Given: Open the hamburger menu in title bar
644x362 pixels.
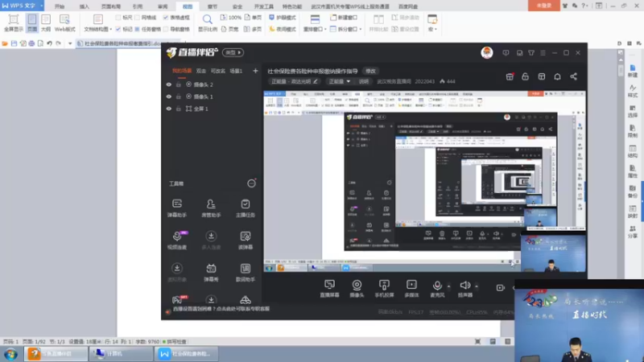Looking at the screenshot, I should pyautogui.click(x=543, y=53).
